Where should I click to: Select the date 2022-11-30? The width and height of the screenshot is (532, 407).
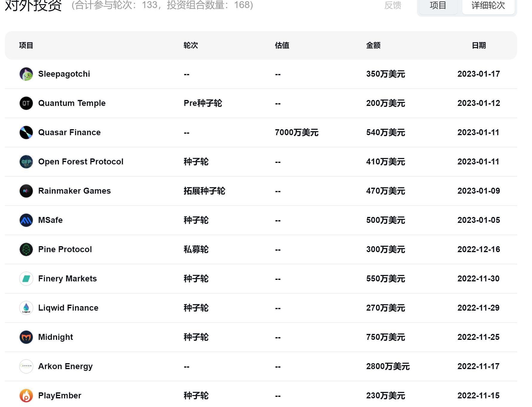478,279
